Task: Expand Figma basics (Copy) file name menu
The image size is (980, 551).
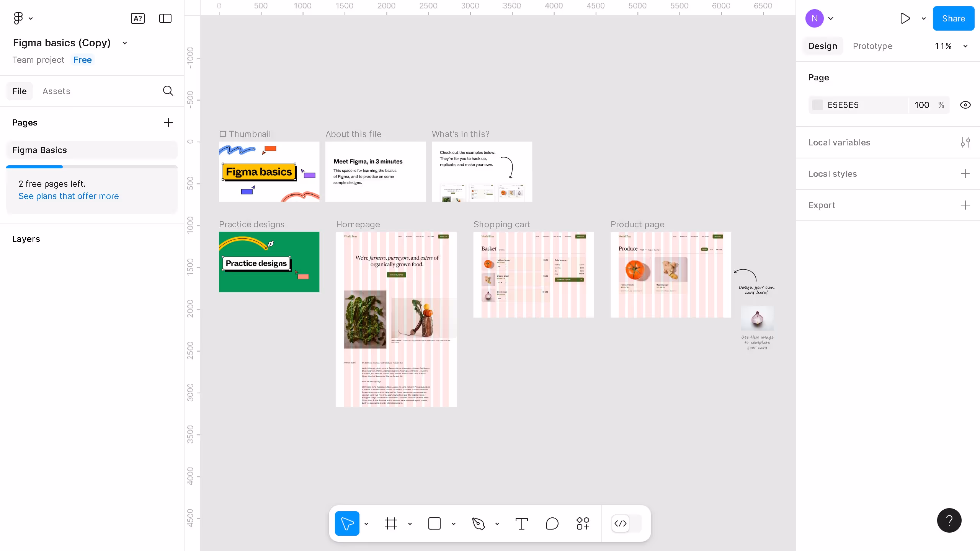Action: pyautogui.click(x=124, y=43)
